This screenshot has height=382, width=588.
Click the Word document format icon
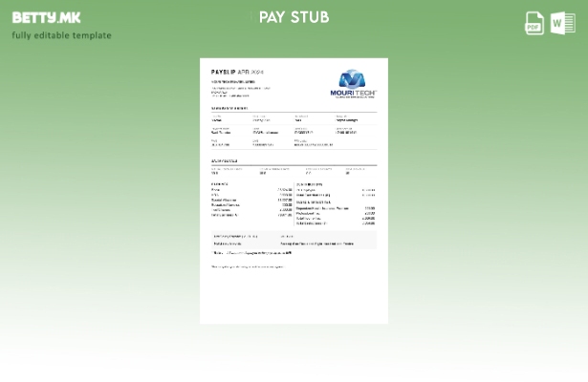coord(563,24)
